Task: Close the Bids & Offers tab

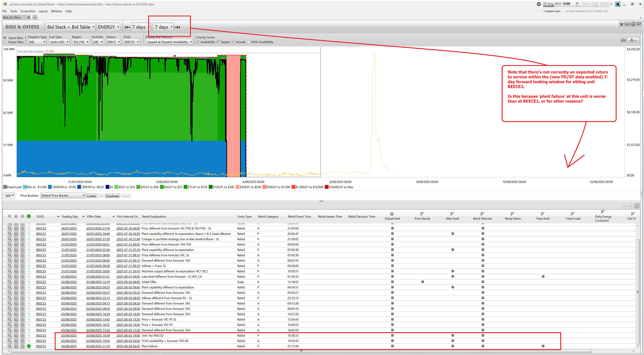Action: (x=28, y=17)
